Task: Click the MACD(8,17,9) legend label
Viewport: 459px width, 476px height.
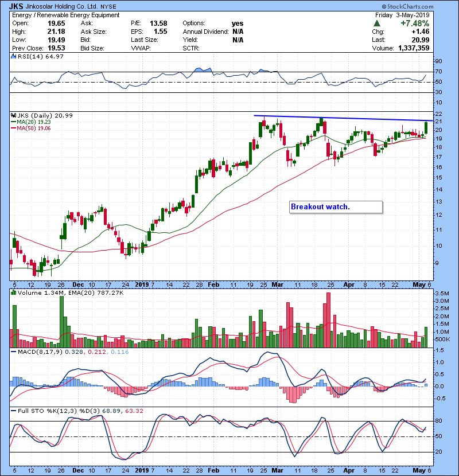Action: [x=40, y=352]
